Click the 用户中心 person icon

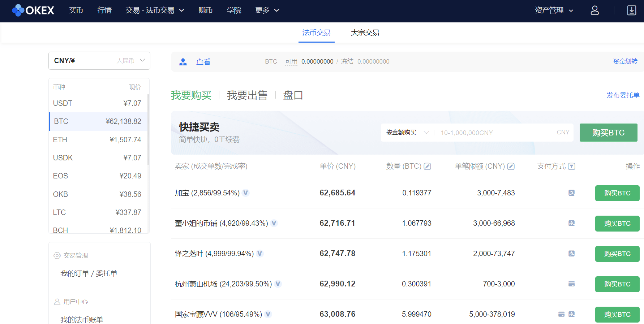point(57,302)
